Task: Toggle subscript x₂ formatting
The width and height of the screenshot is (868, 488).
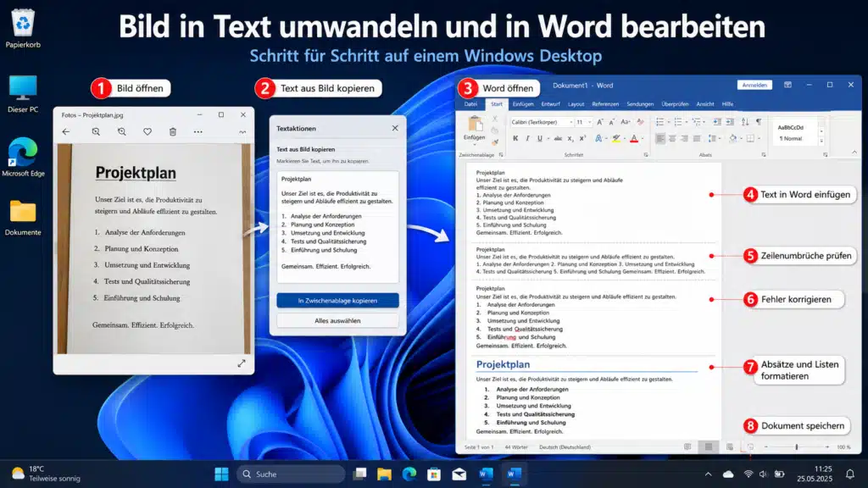Action: pyautogui.click(x=570, y=138)
